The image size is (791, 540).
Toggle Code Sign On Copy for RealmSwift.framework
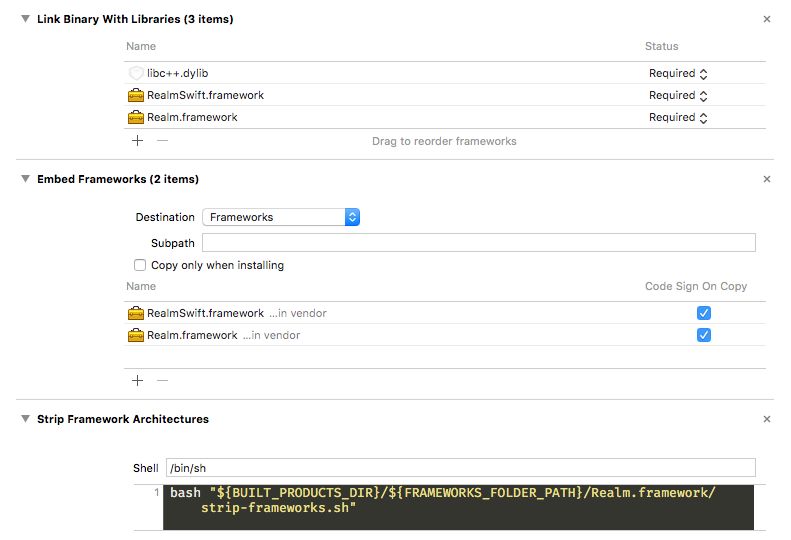(704, 313)
